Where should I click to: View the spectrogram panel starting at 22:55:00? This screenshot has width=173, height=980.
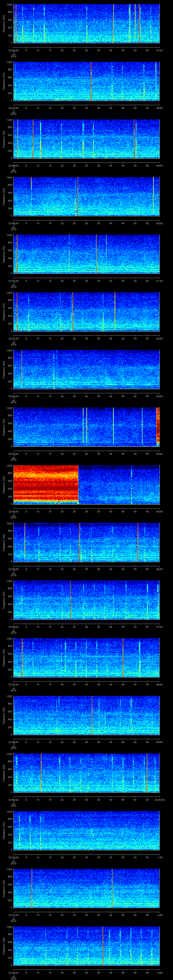pyautogui.click(x=87, y=543)
